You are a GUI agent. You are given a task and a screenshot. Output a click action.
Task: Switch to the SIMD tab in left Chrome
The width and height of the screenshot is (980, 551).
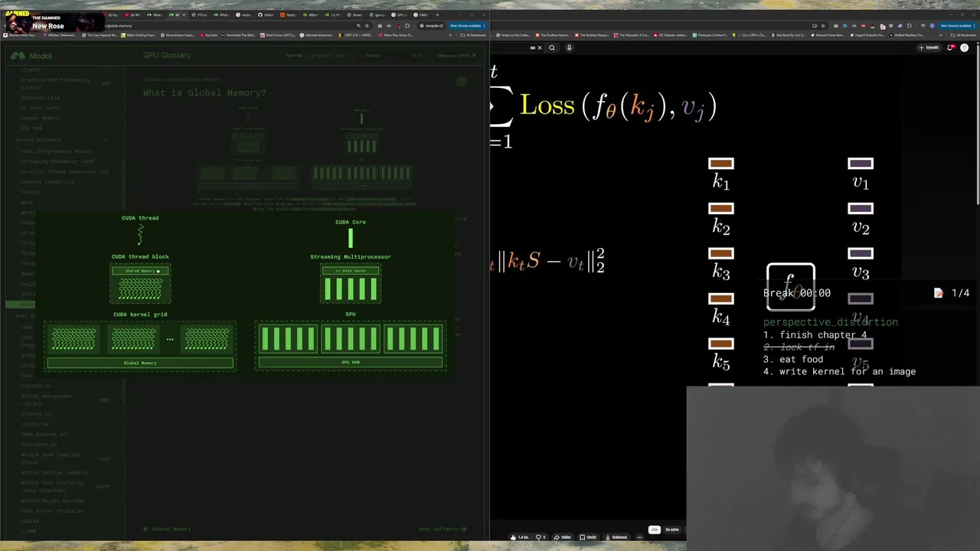420,15
